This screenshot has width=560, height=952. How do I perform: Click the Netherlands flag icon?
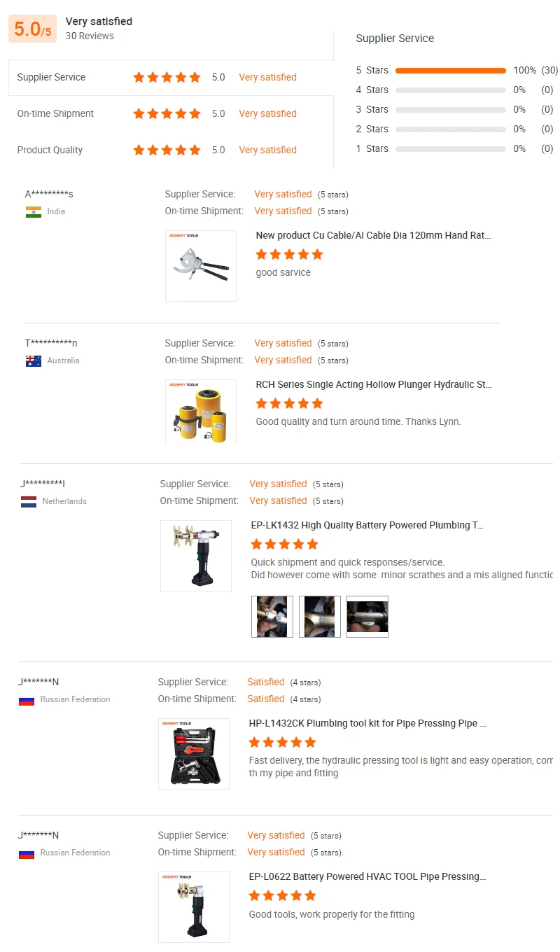point(29,502)
